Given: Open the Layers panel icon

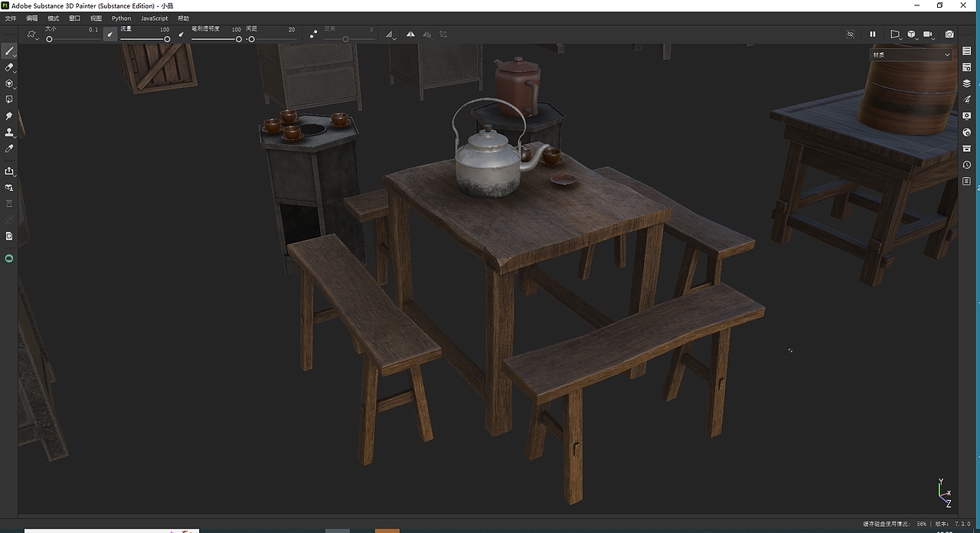Looking at the screenshot, I should coord(967,83).
